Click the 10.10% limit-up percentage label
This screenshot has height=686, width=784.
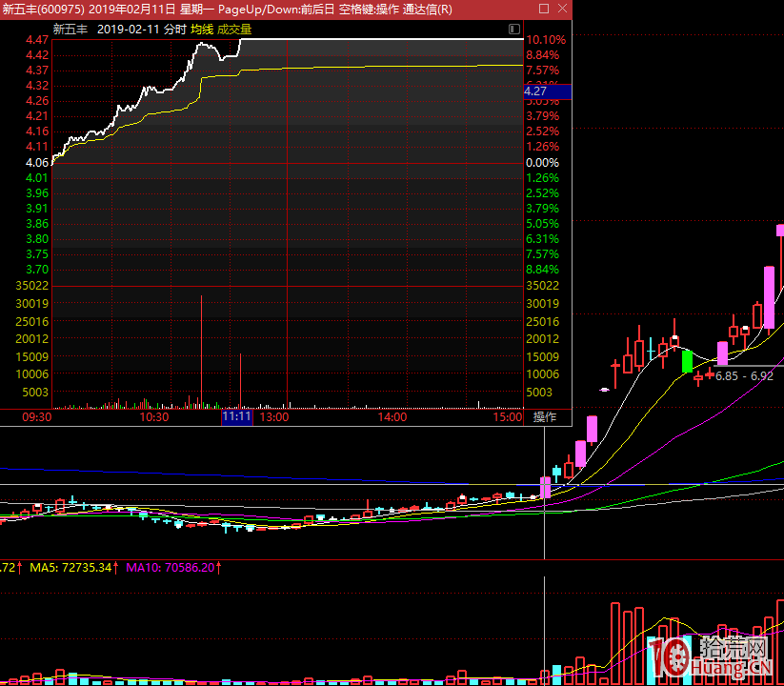click(546, 40)
